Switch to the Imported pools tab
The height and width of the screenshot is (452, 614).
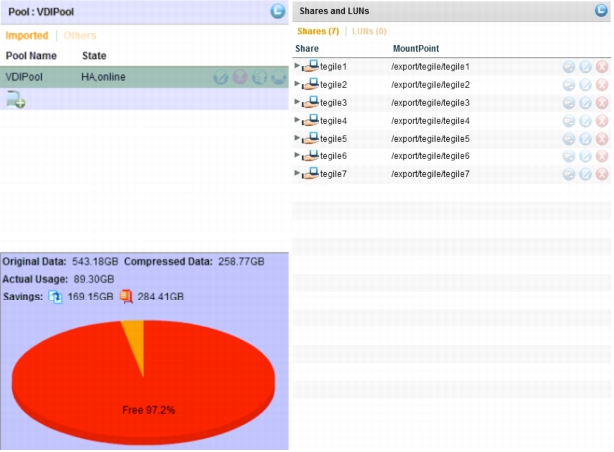tap(27, 36)
